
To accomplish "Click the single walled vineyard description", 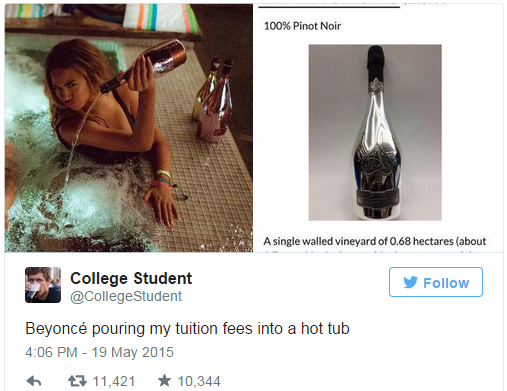I will [375, 241].
